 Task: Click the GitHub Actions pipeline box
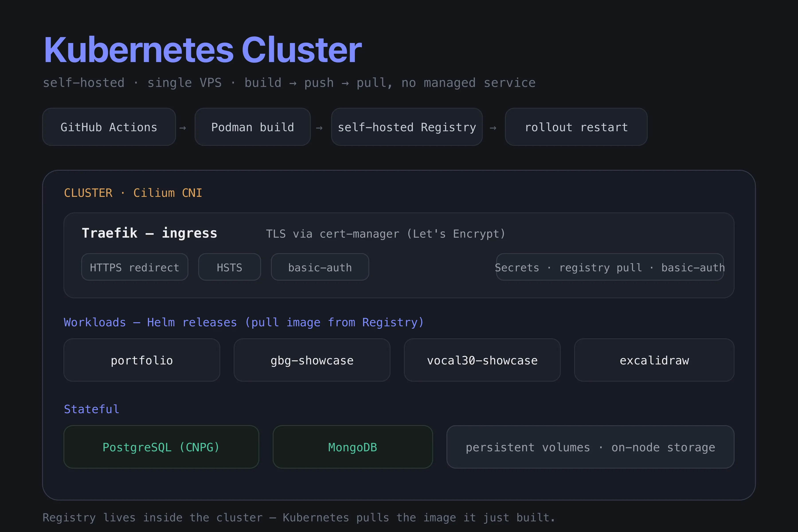coord(109,127)
